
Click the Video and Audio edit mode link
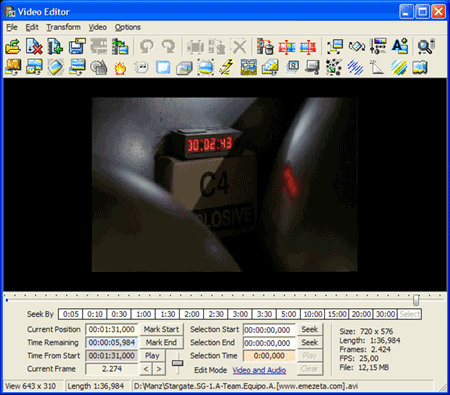259,370
